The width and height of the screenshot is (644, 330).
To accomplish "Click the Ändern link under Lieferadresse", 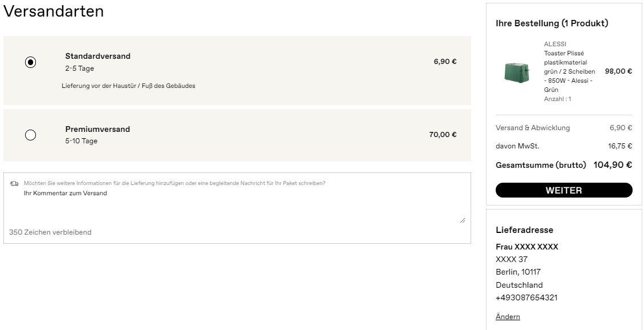I will 508,316.
